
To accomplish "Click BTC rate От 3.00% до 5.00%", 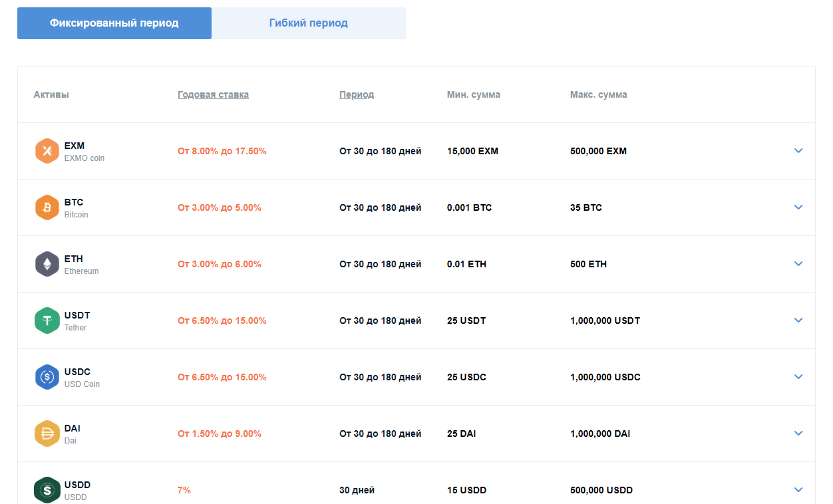I will [x=220, y=207].
